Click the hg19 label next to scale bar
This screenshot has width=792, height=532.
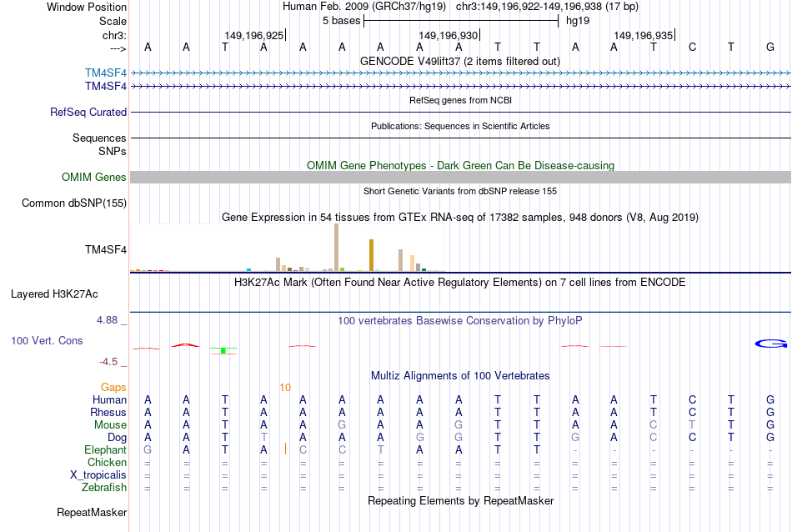pos(578,21)
